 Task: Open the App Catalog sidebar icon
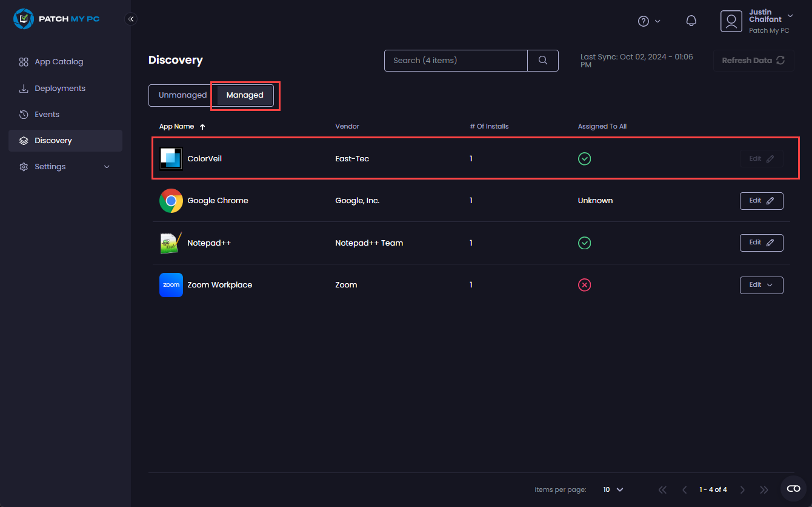pos(24,61)
